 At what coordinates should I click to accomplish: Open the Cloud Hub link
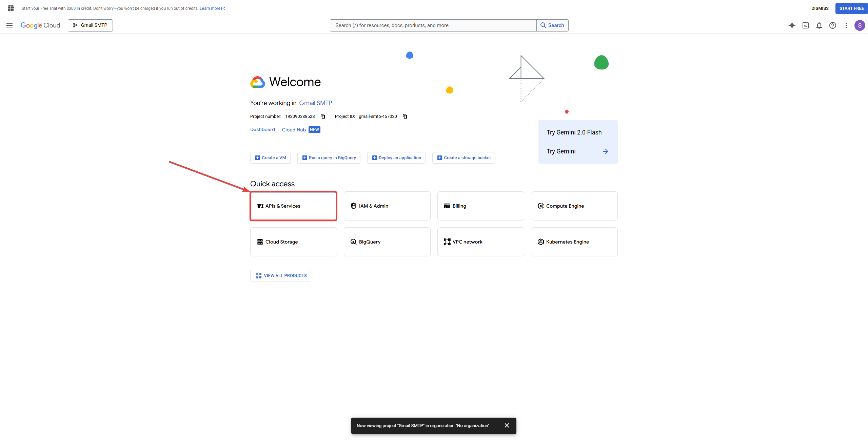click(x=294, y=130)
